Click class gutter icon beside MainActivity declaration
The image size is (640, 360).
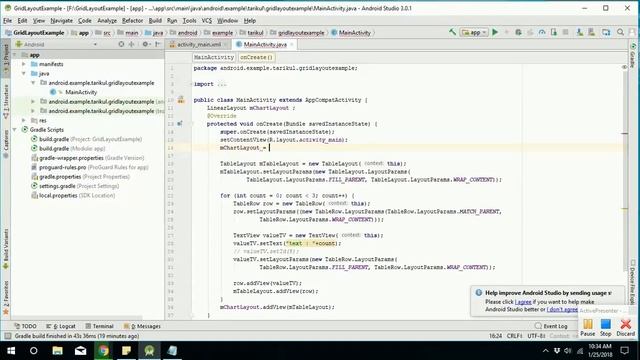181,100
